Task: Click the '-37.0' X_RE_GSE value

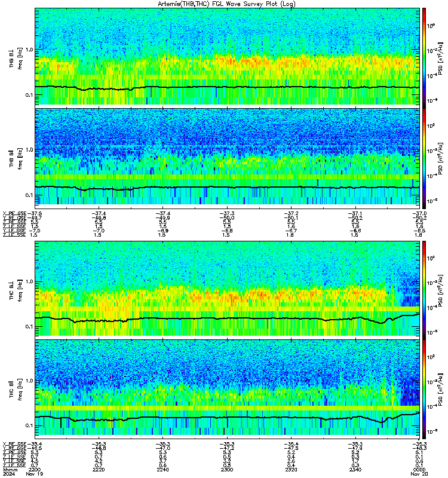Action: pos(419,213)
